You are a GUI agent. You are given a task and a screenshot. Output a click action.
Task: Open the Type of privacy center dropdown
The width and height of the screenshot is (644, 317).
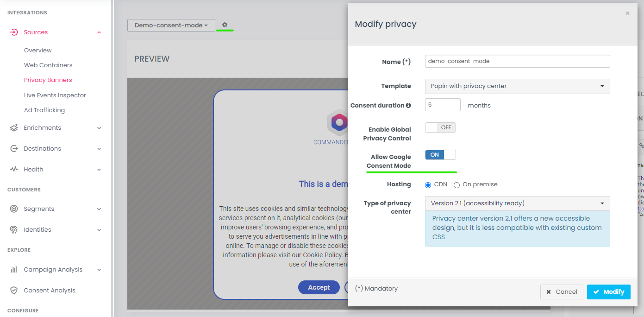517,203
